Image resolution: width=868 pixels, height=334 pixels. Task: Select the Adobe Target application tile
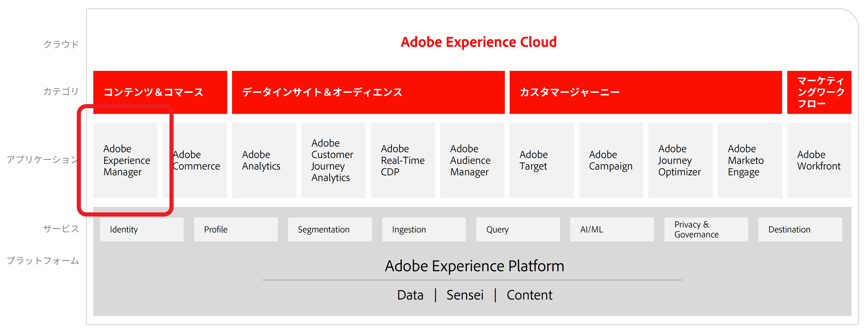[x=542, y=160]
